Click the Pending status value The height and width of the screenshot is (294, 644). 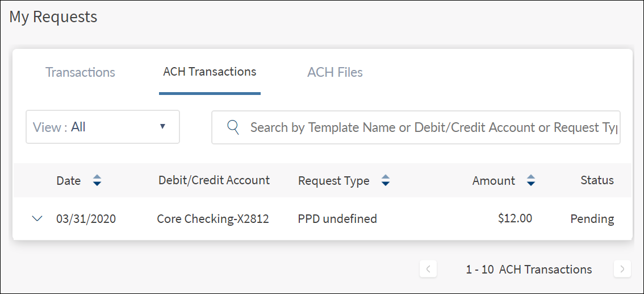point(592,218)
